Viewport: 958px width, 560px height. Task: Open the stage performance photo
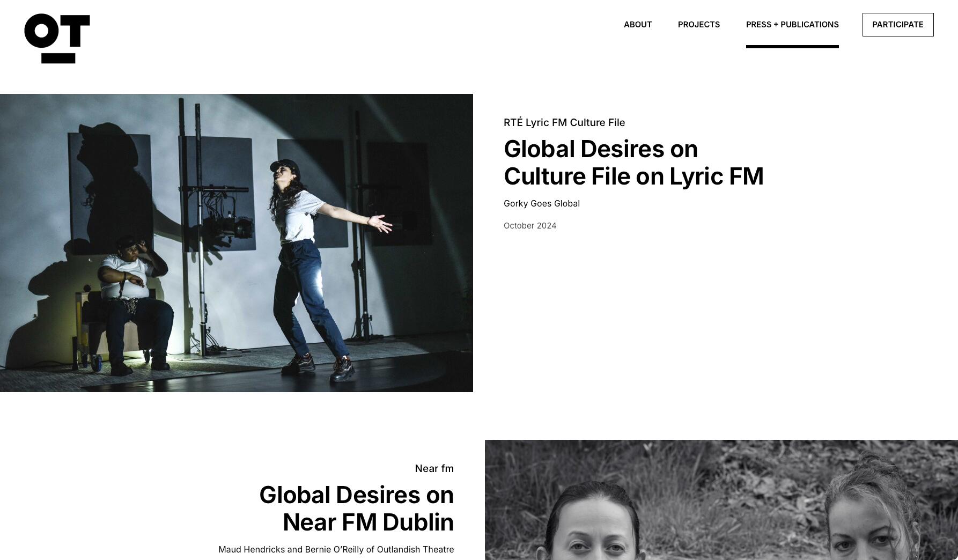pos(237,243)
